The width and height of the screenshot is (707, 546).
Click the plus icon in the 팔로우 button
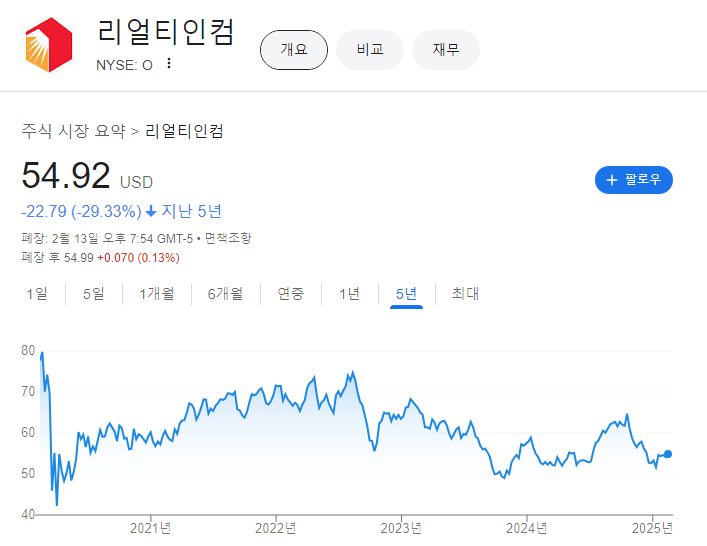point(611,180)
